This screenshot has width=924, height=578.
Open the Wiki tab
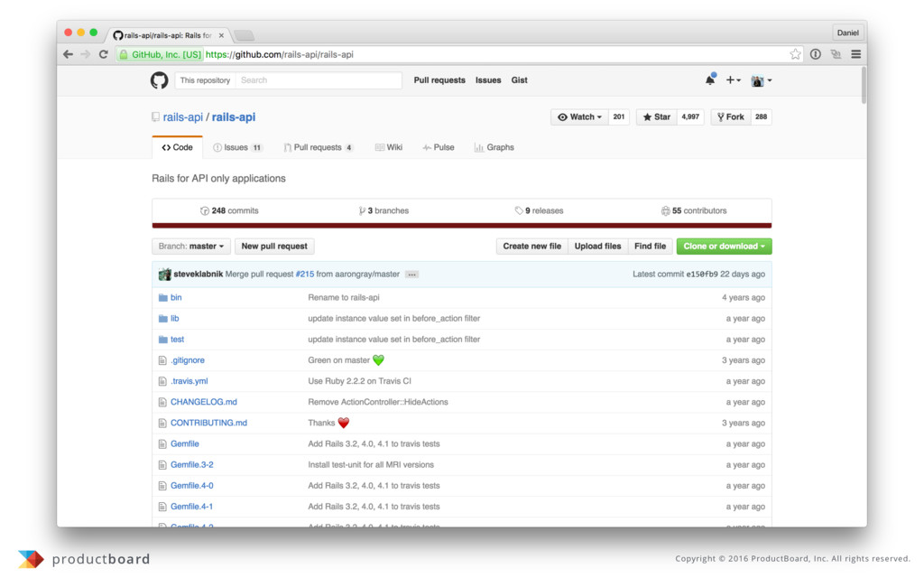(x=389, y=147)
